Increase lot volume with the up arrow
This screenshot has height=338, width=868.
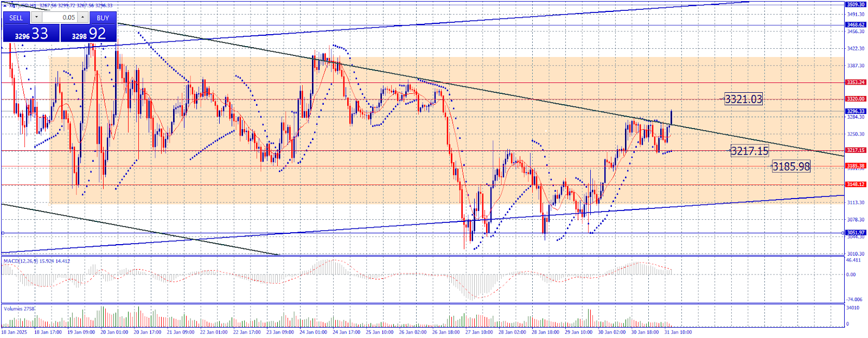[x=82, y=17]
